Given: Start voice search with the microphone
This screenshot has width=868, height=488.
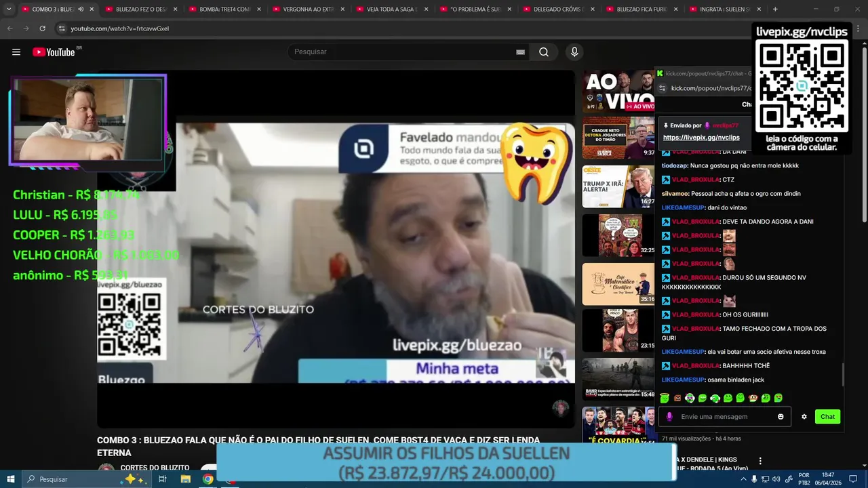Looking at the screenshot, I should coord(574,52).
